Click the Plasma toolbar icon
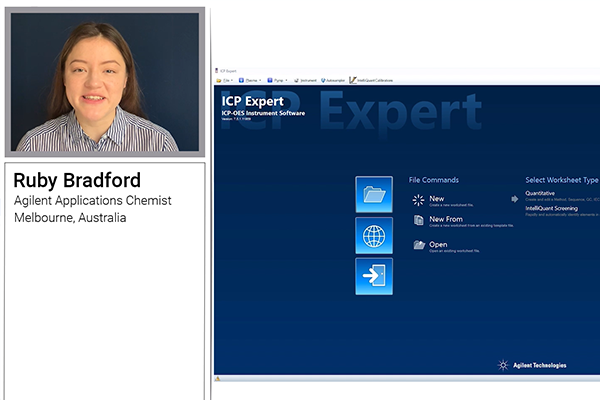This screenshot has height=400, width=600. click(x=241, y=80)
